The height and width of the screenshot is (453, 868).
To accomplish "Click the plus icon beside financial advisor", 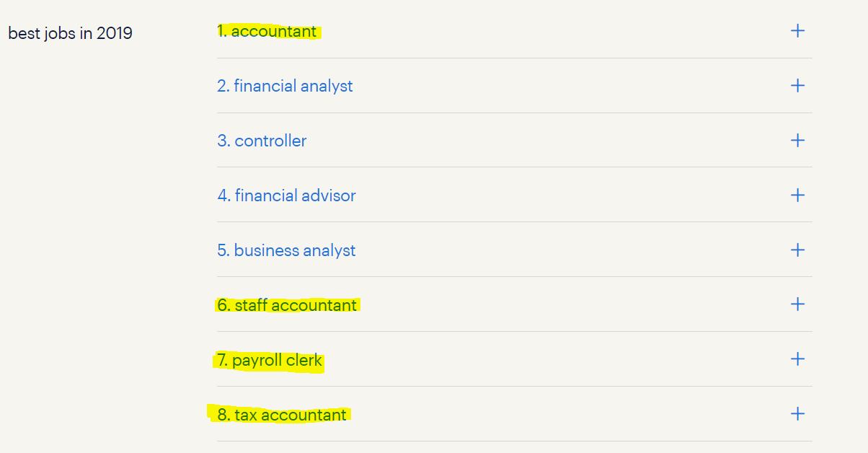I will 797,195.
